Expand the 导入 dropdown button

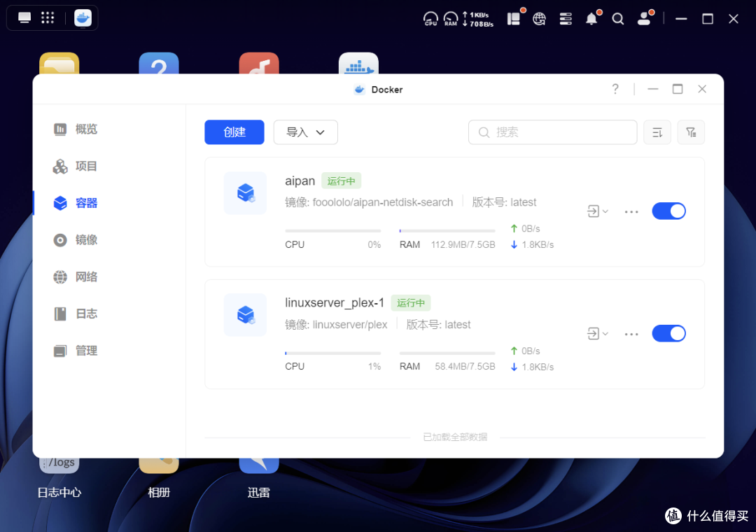[306, 132]
